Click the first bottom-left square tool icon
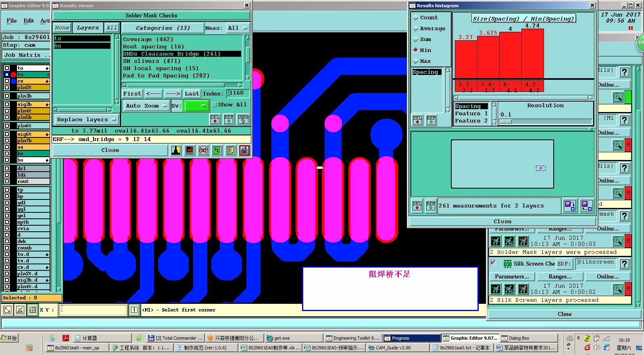The image size is (644, 355). (x=7, y=310)
